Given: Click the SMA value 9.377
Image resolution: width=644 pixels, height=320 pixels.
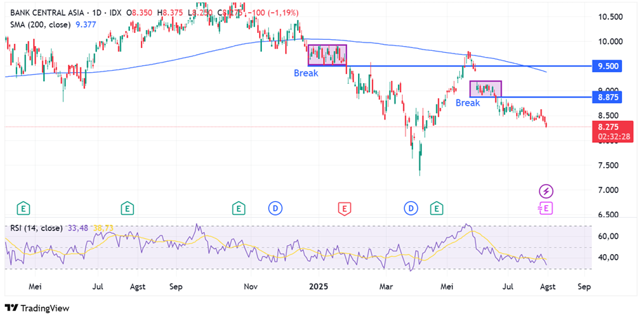Looking at the screenshot, I should click(86, 25).
